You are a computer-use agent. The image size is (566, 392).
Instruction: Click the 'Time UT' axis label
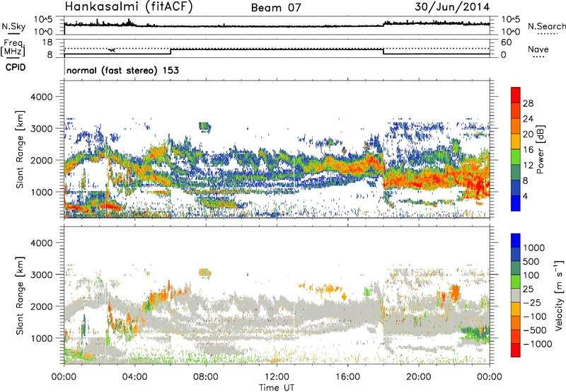[277, 388]
